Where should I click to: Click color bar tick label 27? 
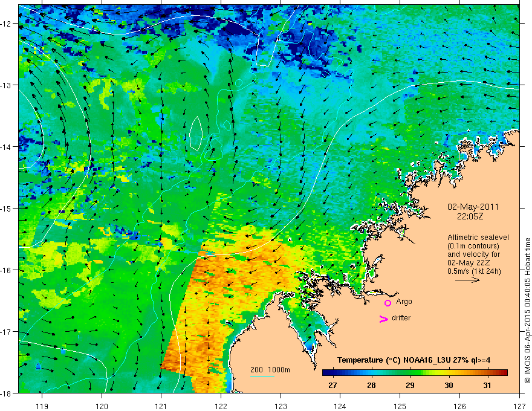(x=333, y=385)
